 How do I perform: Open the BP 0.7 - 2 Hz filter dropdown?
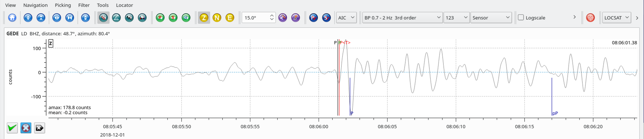(402, 18)
